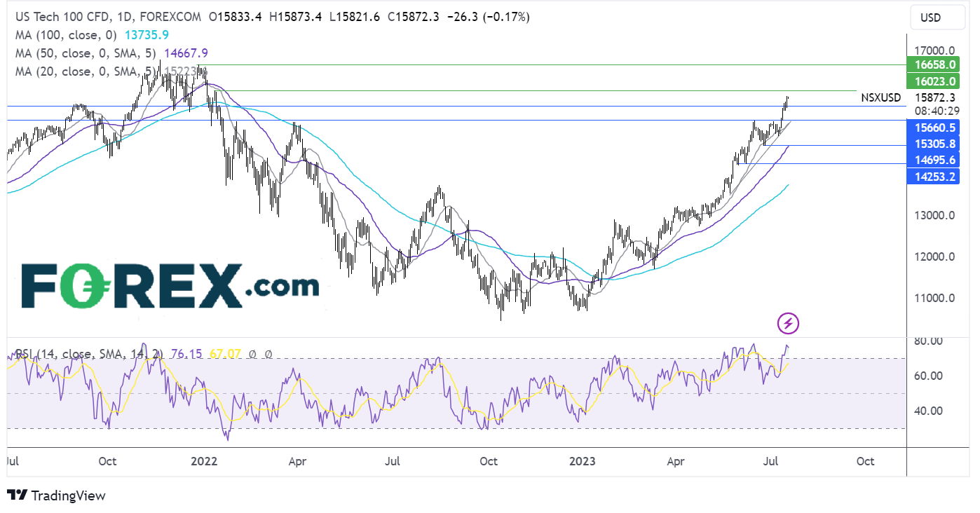This screenshot has height=513, width=980.
Task: Click the 40.00 RSI axis tick
Action: tap(928, 411)
